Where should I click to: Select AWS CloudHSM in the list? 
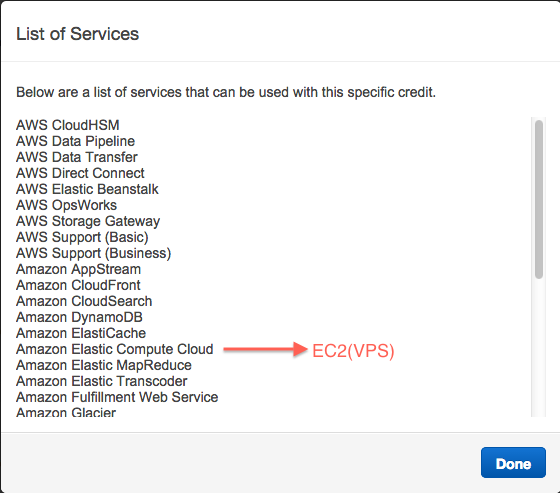coord(68,125)
